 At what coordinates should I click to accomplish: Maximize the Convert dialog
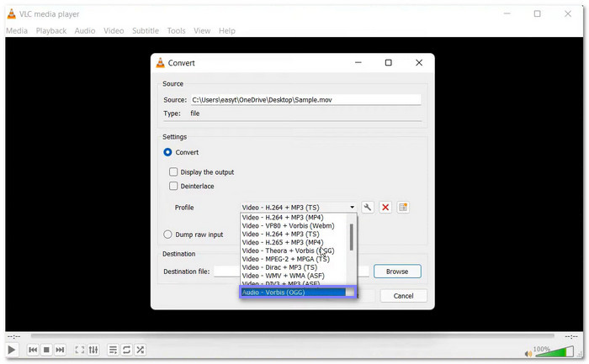click(x=389, y=63)
